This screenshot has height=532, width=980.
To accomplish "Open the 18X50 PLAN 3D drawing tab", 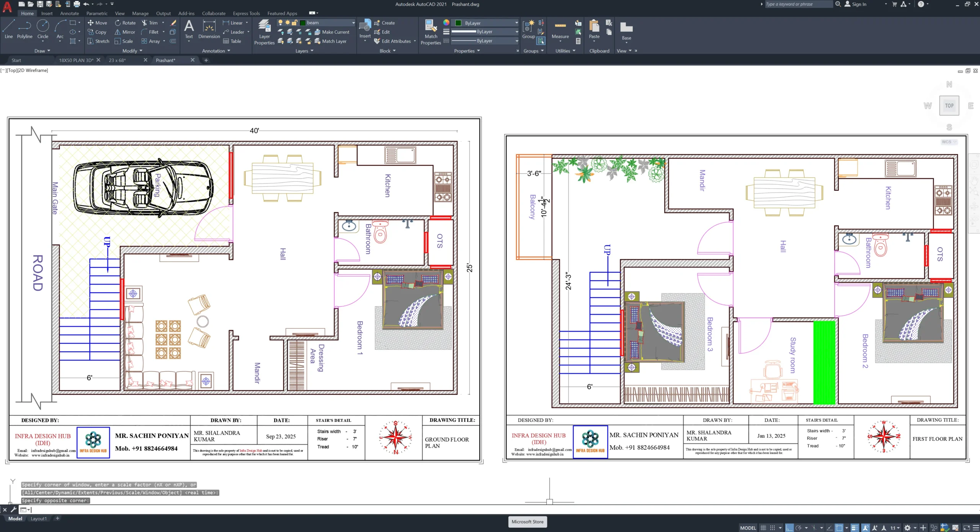I will tap(76, 60).
